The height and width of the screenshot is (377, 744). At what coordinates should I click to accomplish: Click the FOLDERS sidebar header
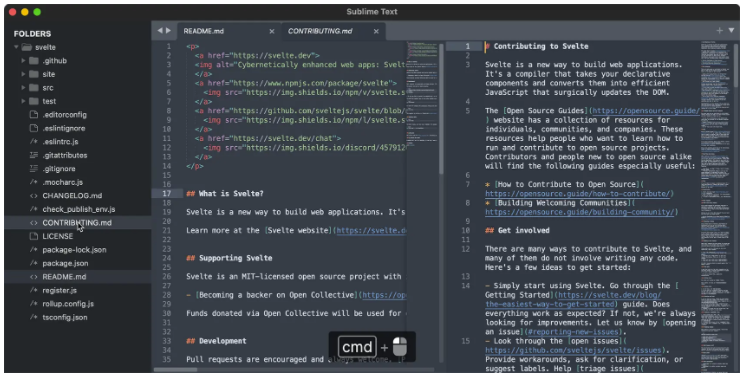[x=32, y=34]
